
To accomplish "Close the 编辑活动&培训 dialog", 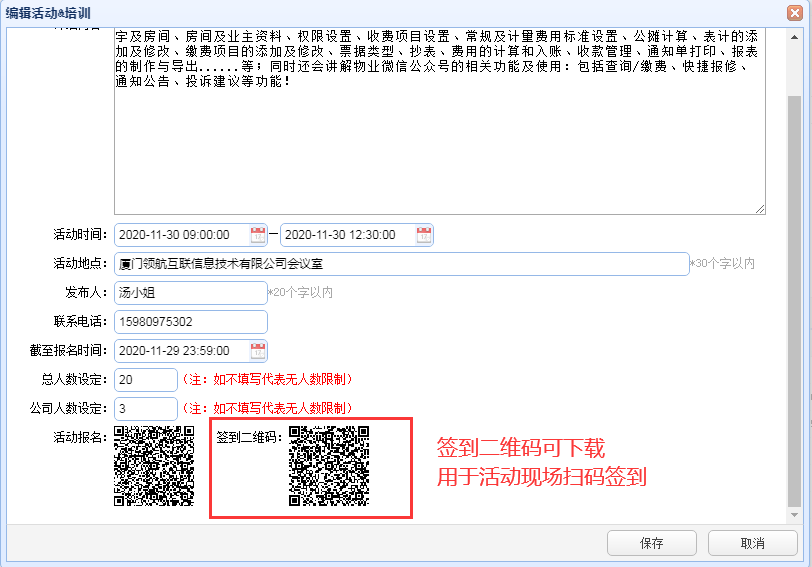I will click(x=795, y=14).
